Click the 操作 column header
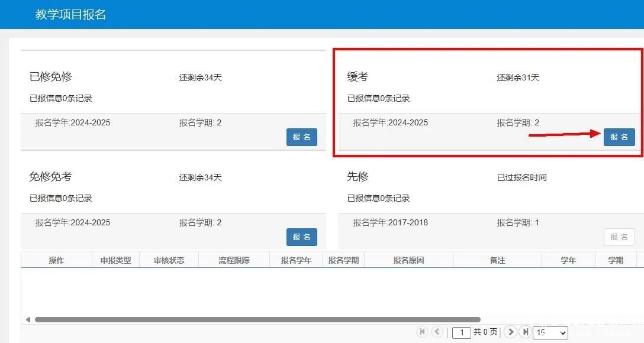644x343 pixels. tap(56, 260)
